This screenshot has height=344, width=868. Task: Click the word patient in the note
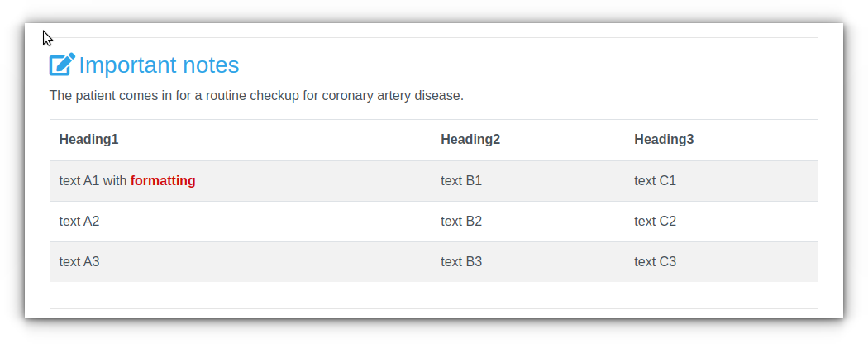[94, 97]
